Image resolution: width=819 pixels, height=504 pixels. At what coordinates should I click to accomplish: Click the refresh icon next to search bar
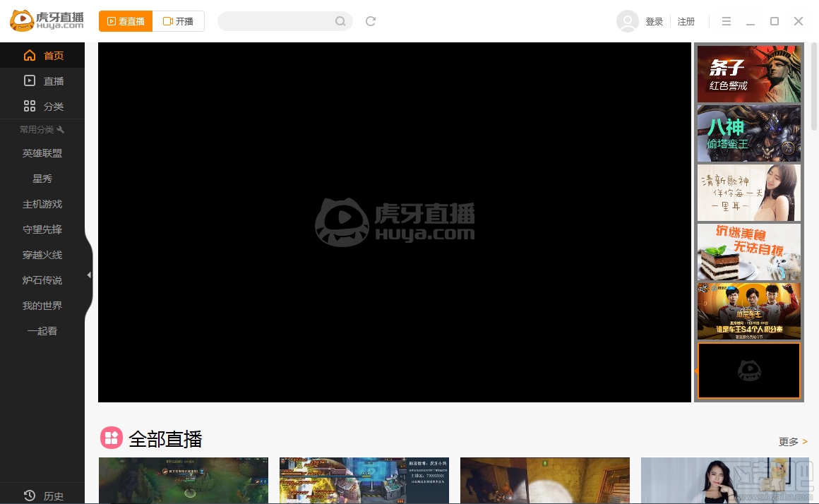pos(370,21)
